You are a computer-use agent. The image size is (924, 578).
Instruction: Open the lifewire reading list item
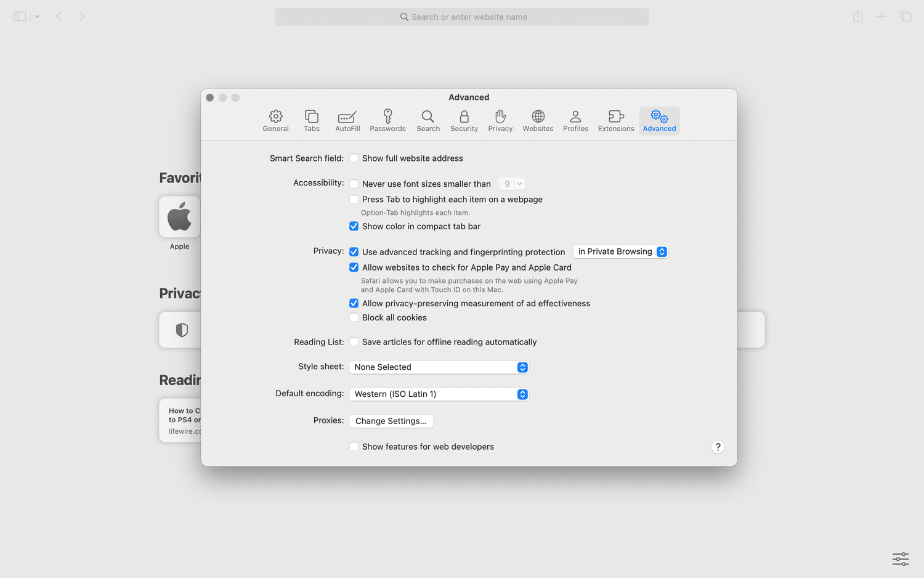click(x=180, y=420)
